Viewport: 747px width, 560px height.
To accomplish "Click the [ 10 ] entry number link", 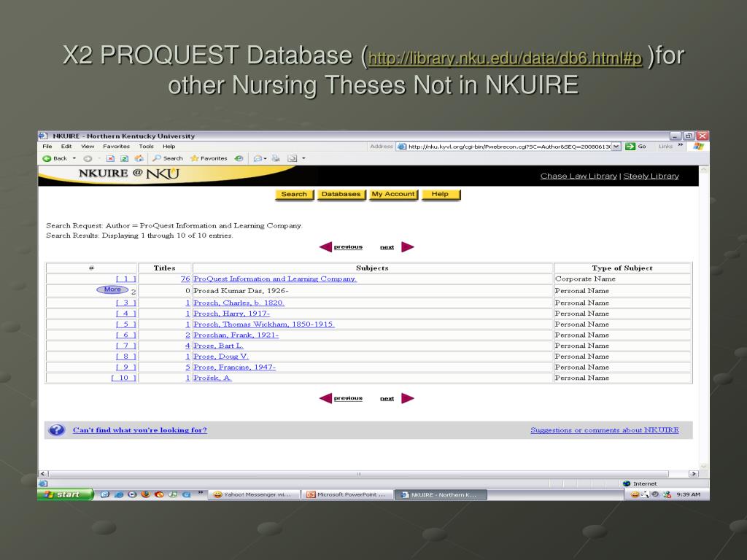I will click(124, 378).
